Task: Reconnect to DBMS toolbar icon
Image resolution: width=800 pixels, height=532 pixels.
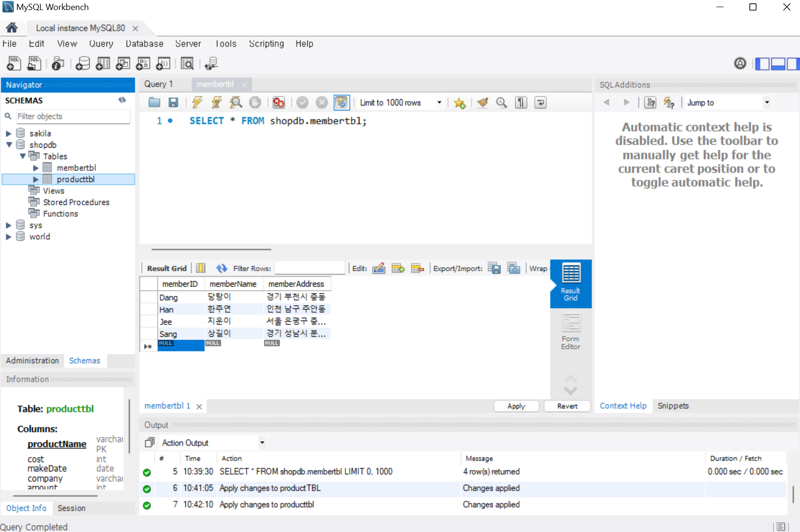Action: 211,63
